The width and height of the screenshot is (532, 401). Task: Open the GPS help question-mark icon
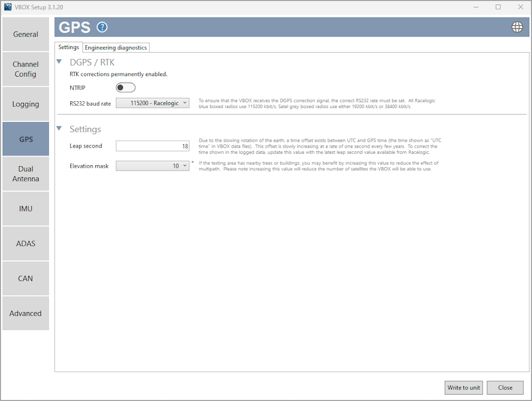click(102, 27)
